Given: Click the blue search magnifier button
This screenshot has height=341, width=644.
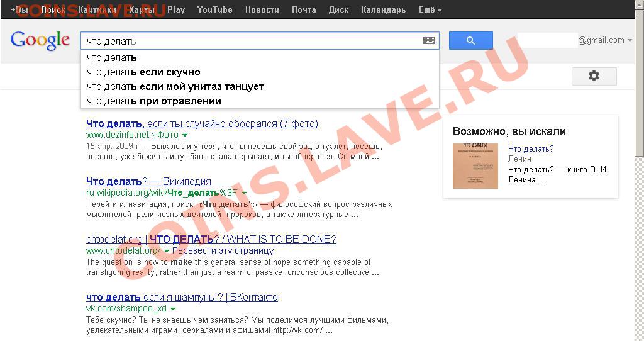Looking at the screenshot, I should click(470, 41).
